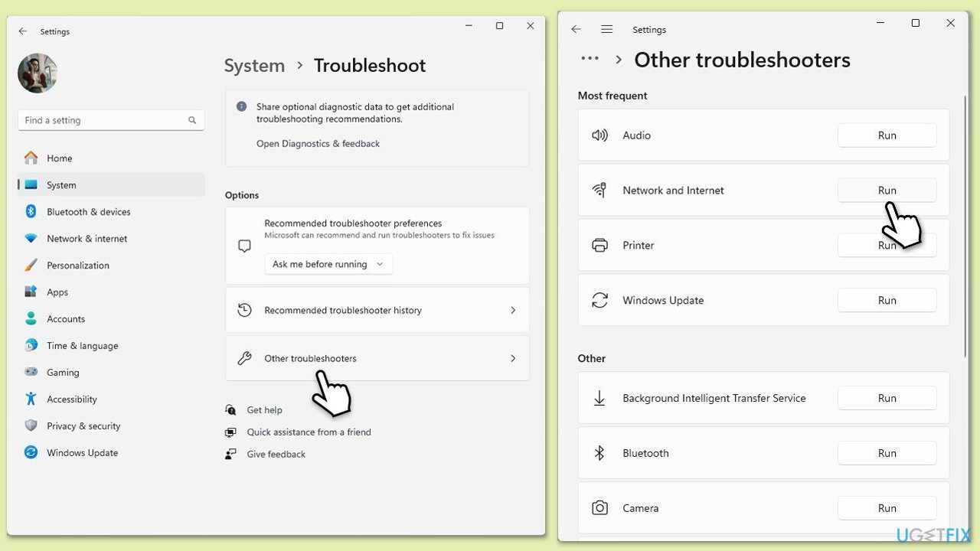Select the Personalization sidebar item
The height and width of the screenshot is (551, 980).
tap(77, 266)
